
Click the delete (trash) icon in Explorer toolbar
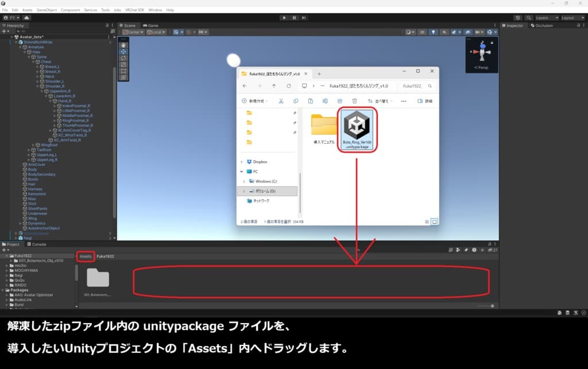355,100
